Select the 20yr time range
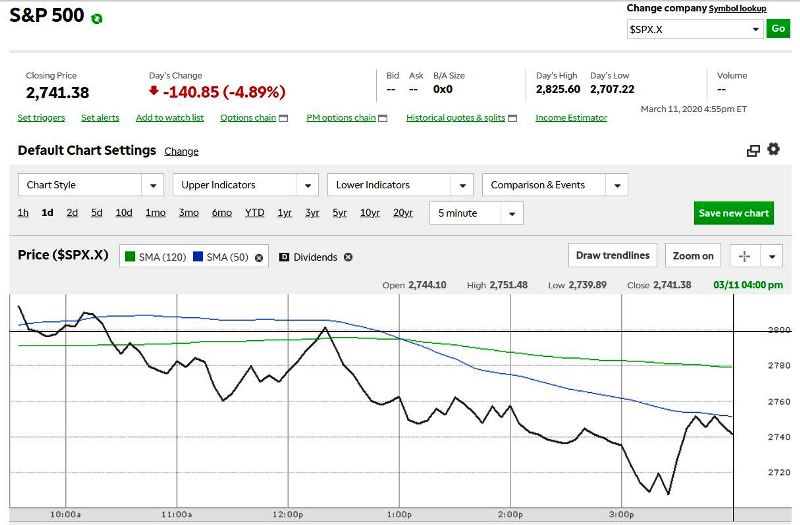This screenshot has height=525, width=800. (403, 213)
